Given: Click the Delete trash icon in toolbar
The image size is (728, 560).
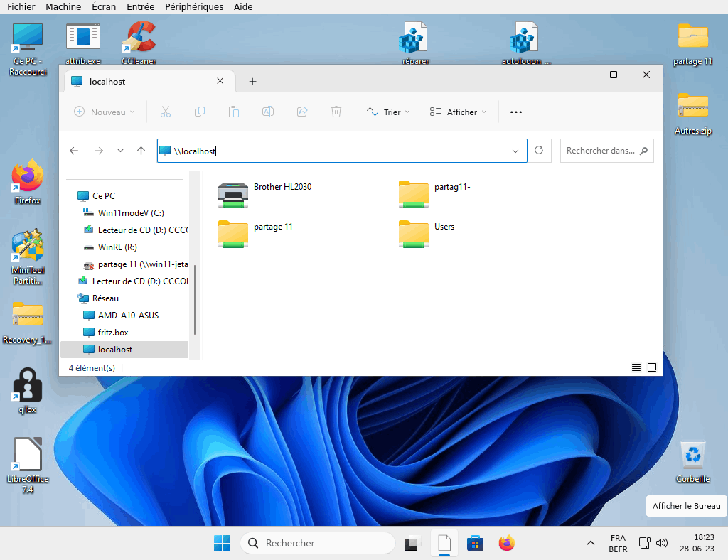Looking at the screenshot, I should click(336, 112).
